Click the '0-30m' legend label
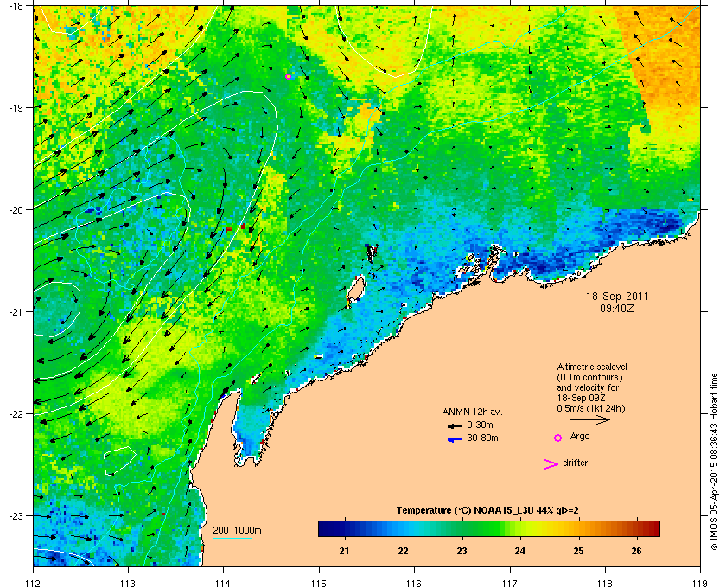 (x=480, y=425)
